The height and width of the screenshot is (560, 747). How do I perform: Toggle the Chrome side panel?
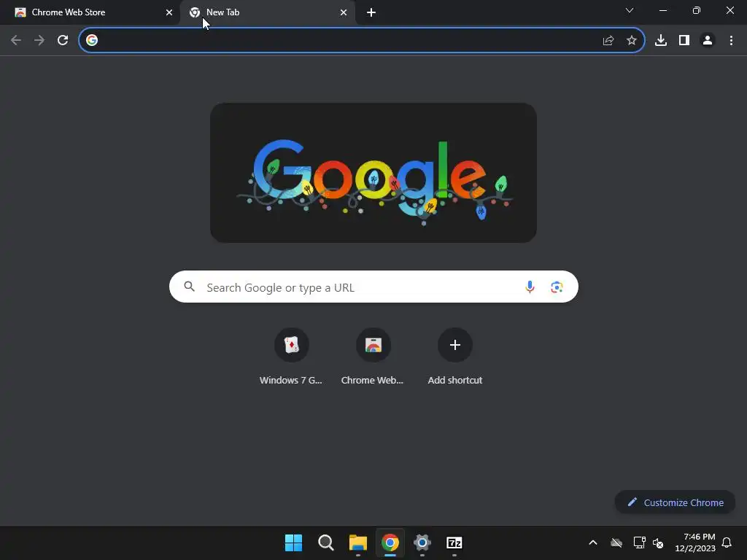(x=684, y=41)
